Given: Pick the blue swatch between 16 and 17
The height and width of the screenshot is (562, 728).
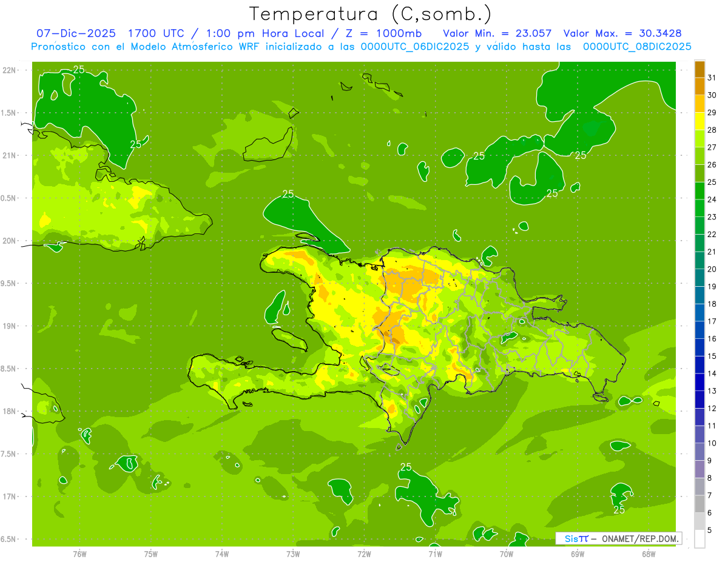Looking at the screenshot, I should (x=699, y=330).
